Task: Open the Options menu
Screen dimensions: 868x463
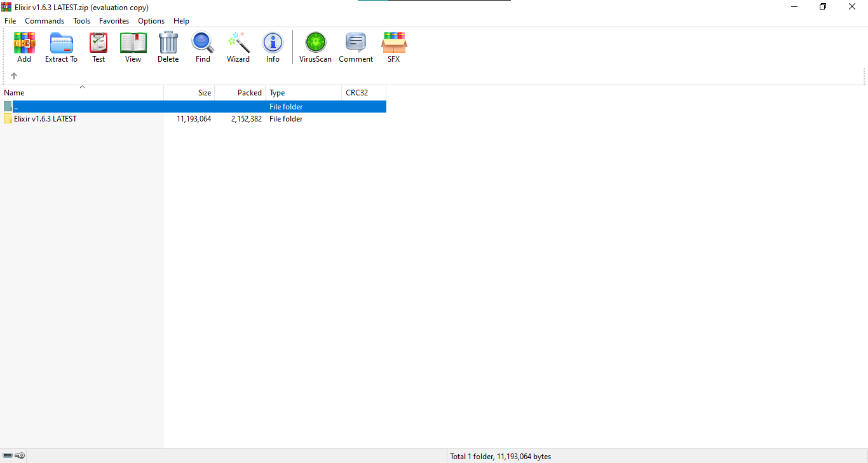Action: [151, 21]
